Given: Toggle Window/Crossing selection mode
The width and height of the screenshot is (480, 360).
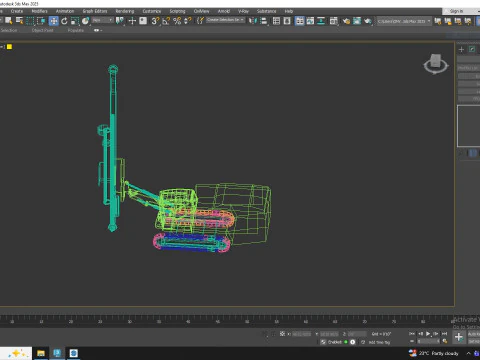Looking at the screenshot, I should pyautogui.click(x=41, y=21).
